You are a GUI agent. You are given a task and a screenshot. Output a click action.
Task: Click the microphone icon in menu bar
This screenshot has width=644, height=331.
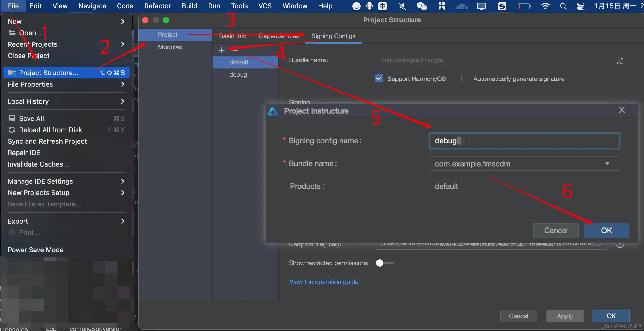point(369,6)
